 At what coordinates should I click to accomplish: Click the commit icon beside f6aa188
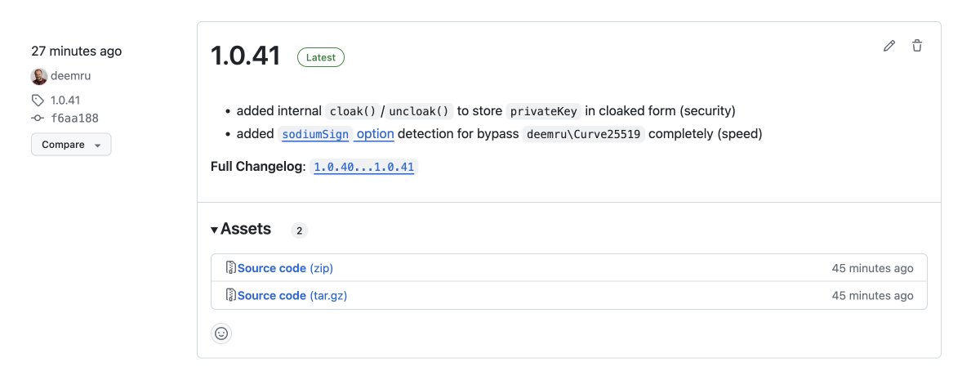(x=38, y=118)
